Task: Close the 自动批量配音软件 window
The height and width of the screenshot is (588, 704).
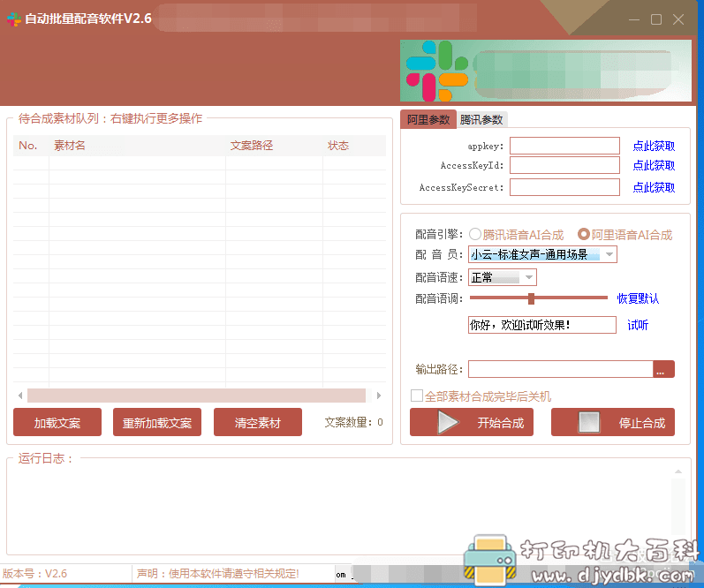Action: coord(678,19)
